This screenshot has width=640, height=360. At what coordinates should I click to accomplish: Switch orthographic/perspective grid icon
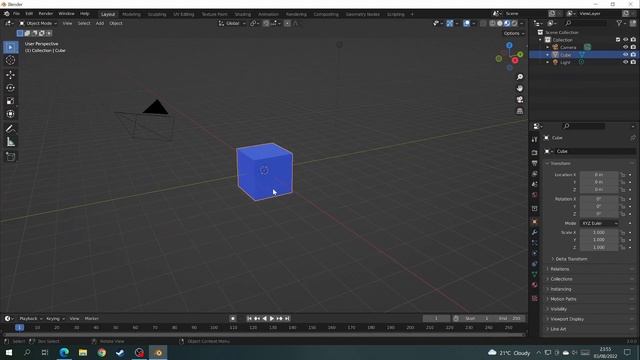click(520, 111)
